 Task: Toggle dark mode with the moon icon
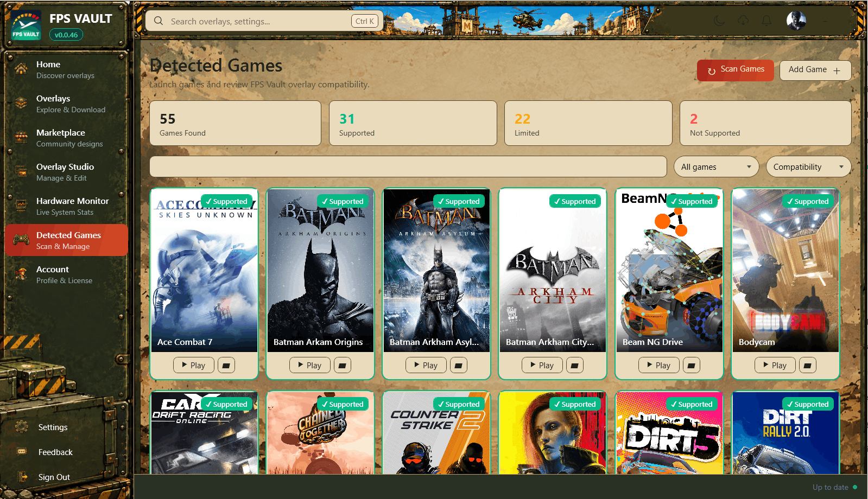(x=719, y=21)
